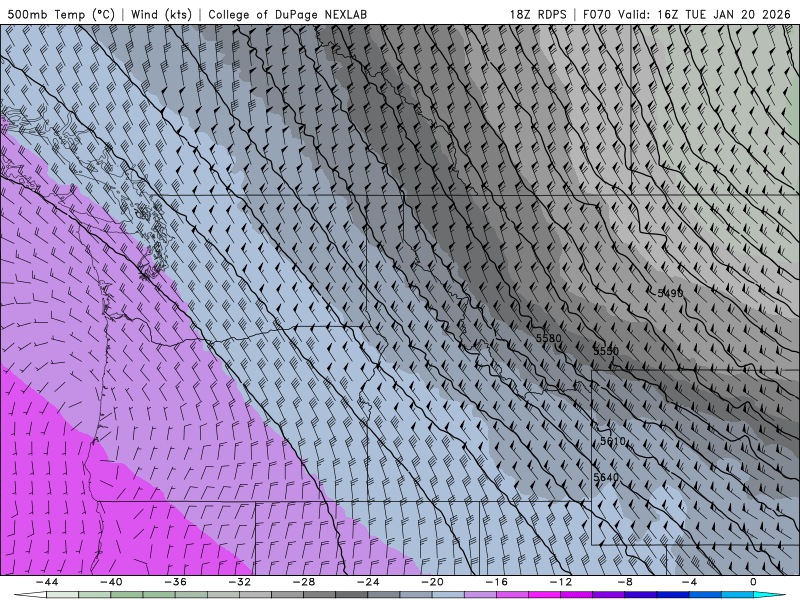Click the -20 colorbar scale label
This screenshot has height=600, width=800.
click(433, 582)
